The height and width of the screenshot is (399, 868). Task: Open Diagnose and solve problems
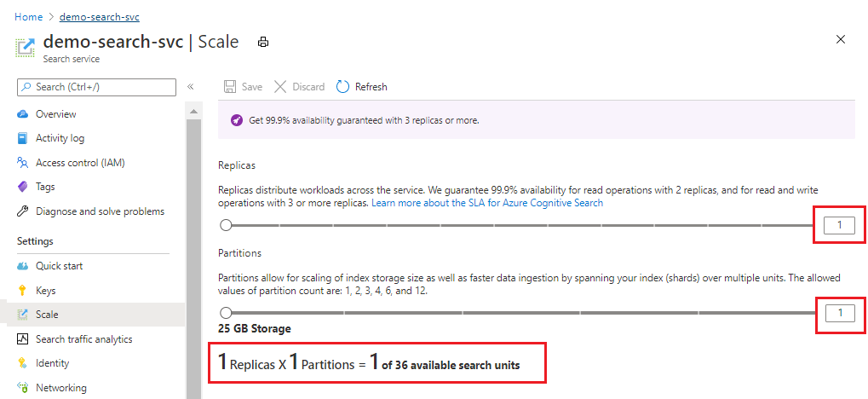(100, 211)
